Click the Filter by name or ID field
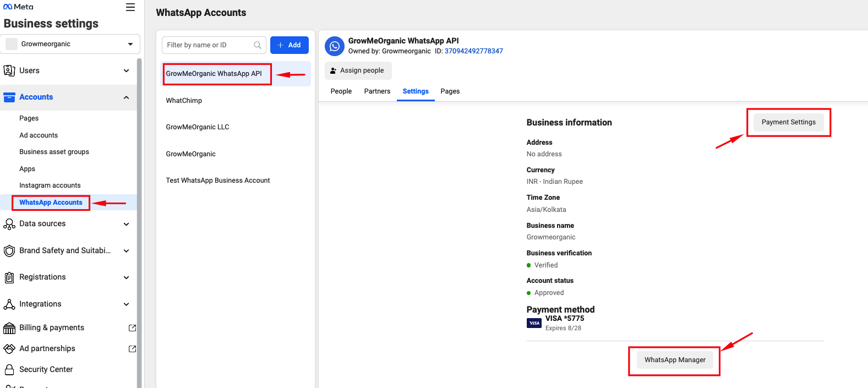 tap(214, 45)
